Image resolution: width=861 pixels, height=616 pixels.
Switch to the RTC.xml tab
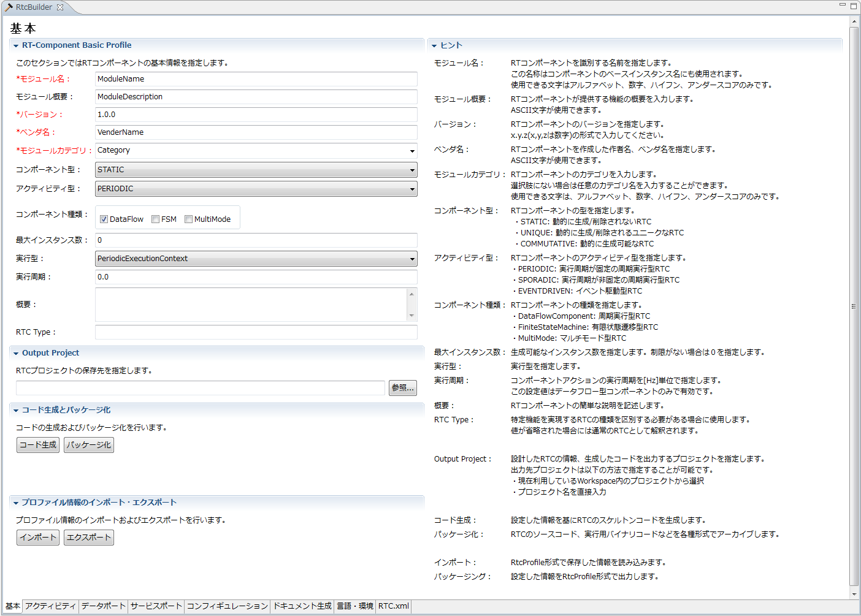pos(394,606)
